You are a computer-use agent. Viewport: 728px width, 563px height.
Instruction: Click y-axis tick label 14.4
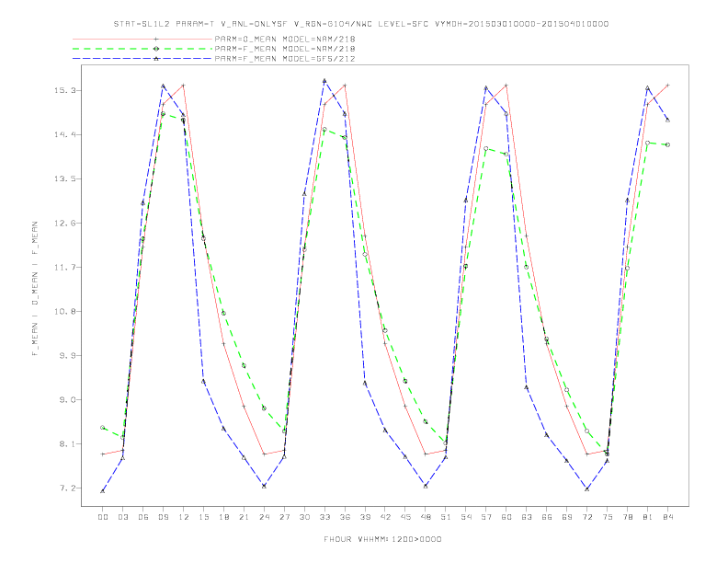64,134
